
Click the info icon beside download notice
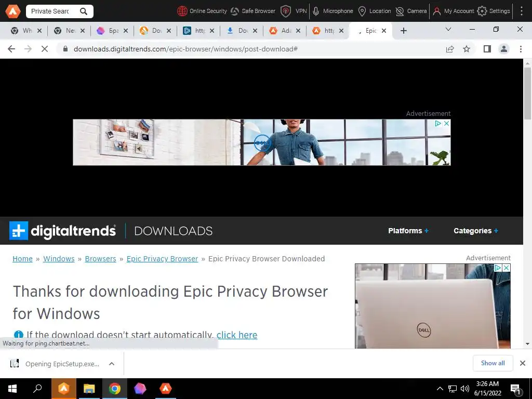(x=18, y=335)
